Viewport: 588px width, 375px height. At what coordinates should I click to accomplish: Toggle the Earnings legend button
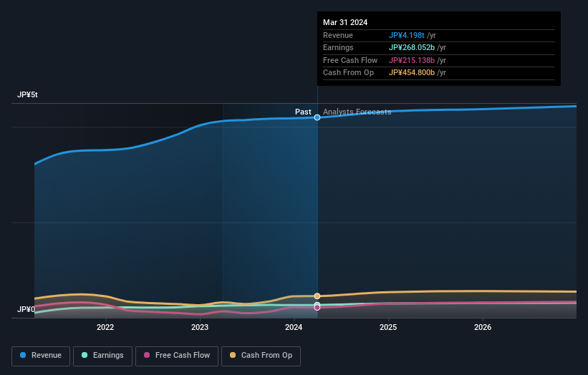(x=102, y=356)
